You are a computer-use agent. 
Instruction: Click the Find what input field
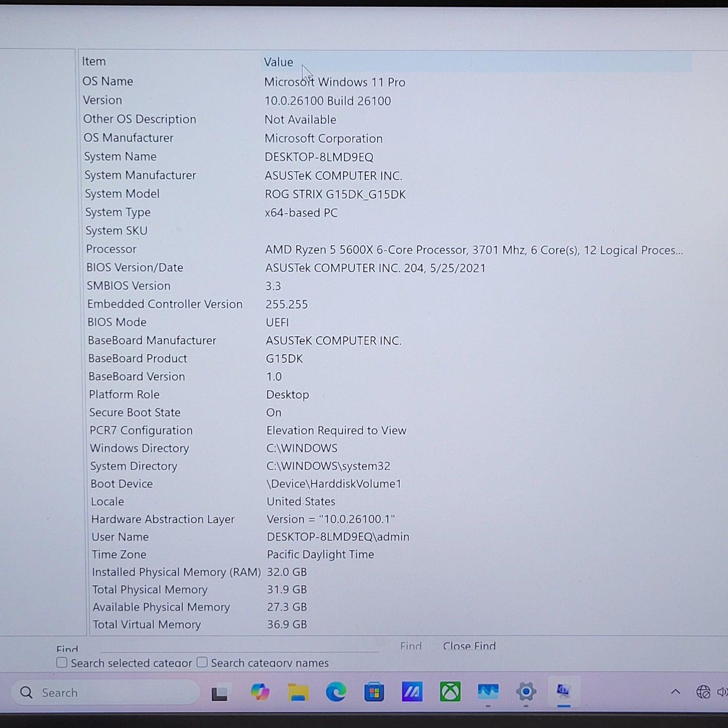(x=239, y=646)
